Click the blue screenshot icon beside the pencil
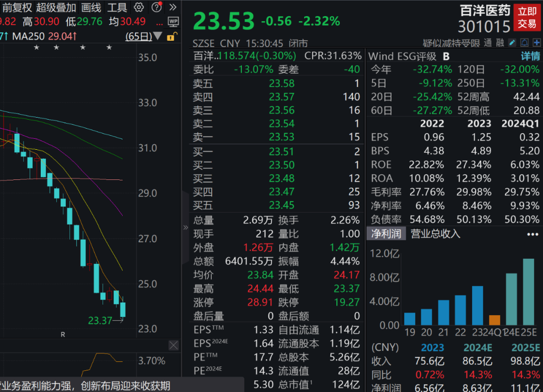Viewport: 543px width, 392px height. coord(524,43)
